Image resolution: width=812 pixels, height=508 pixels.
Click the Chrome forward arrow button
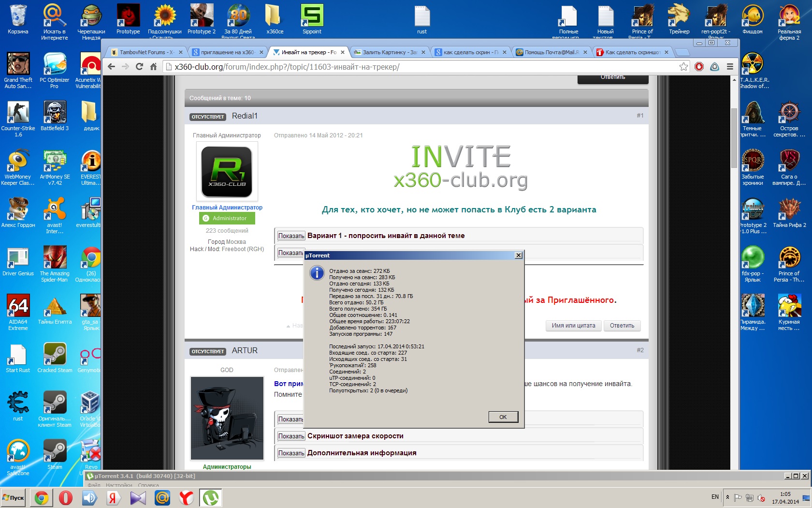[x=126, y=67]
